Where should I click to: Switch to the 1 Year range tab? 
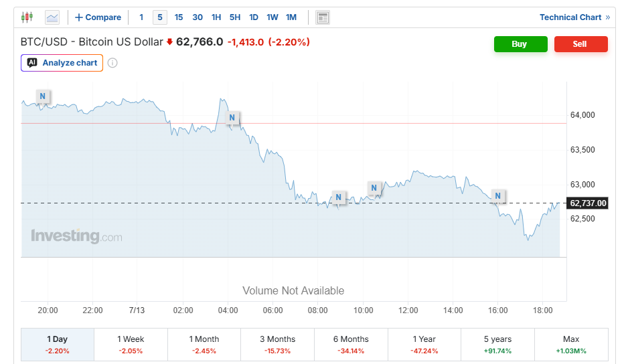tap(424, 345)
